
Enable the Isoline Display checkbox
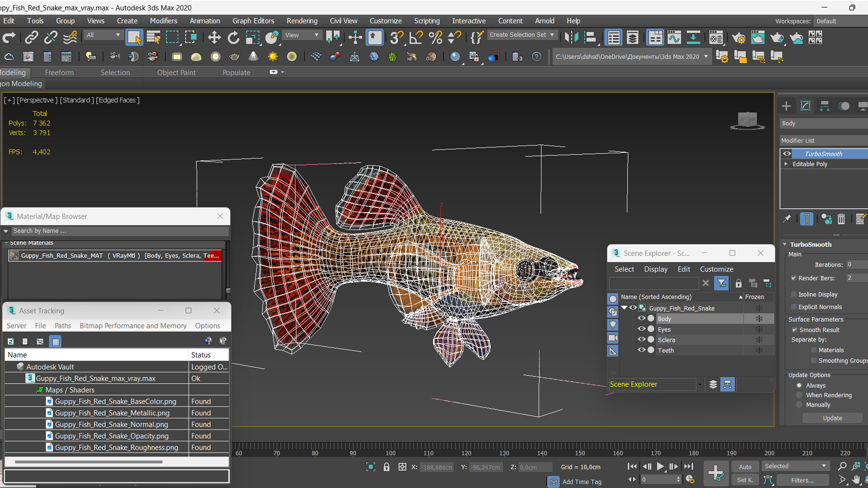click(x=793, y=294)
